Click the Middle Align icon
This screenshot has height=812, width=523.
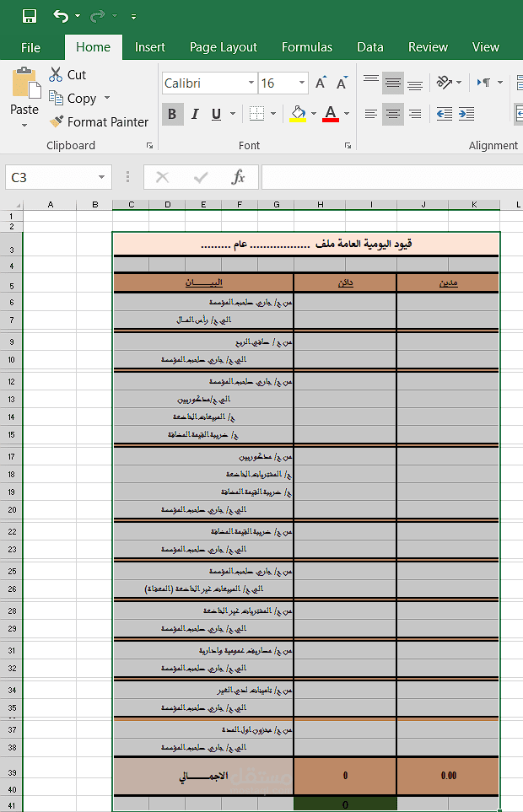pyautogui.click(x=393, y=83)
